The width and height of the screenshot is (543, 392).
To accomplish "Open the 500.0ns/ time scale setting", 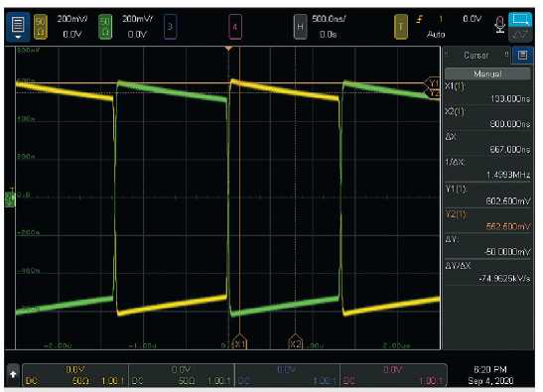I will (x=329, y=19).
